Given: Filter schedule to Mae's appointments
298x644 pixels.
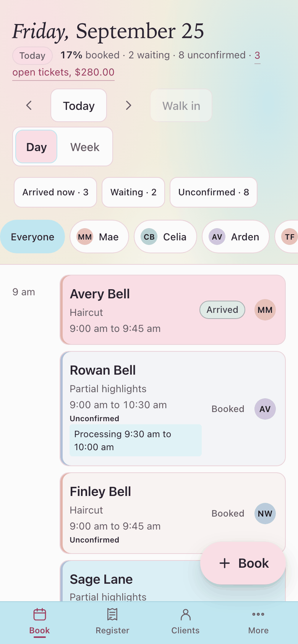Looking at the screenshot, I should coord(99,237).
